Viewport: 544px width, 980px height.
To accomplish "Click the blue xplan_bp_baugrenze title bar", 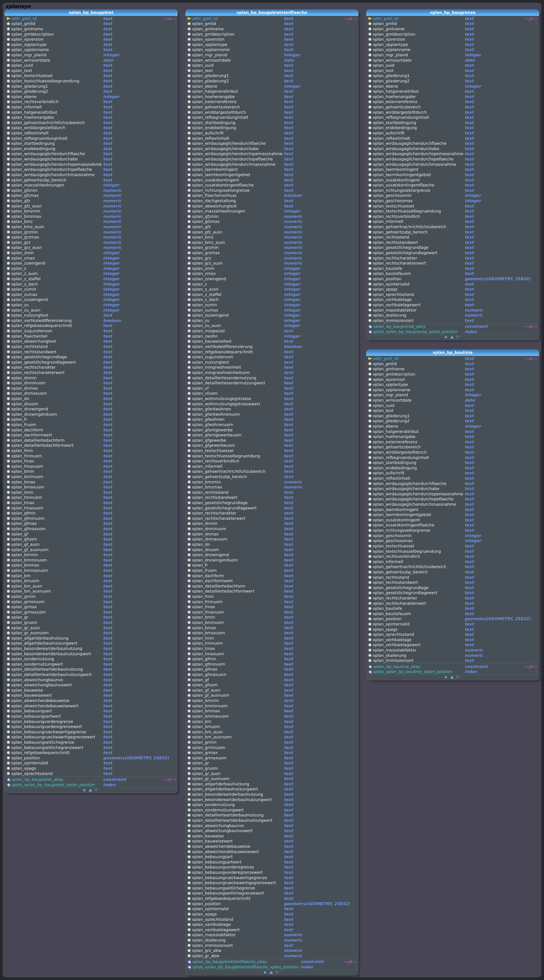I will tap(452, 12).
